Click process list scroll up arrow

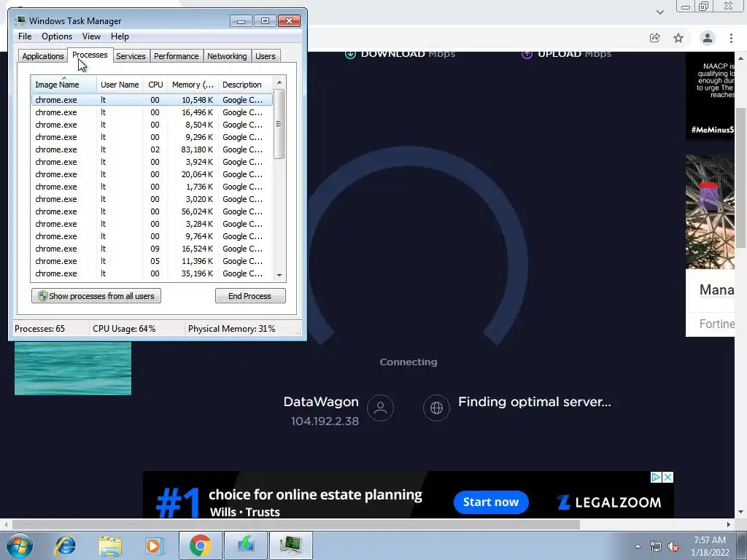point(279,82)
